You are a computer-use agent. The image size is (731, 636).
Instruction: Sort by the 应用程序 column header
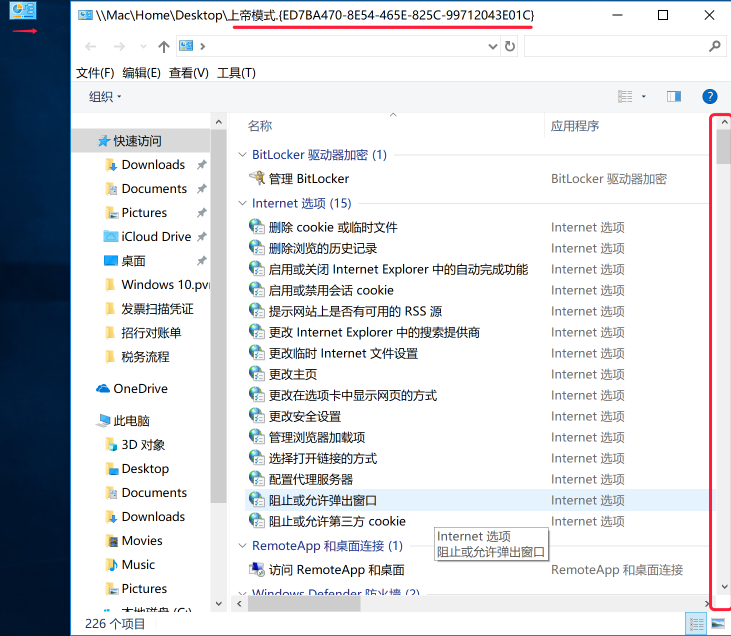pos(575,126)
